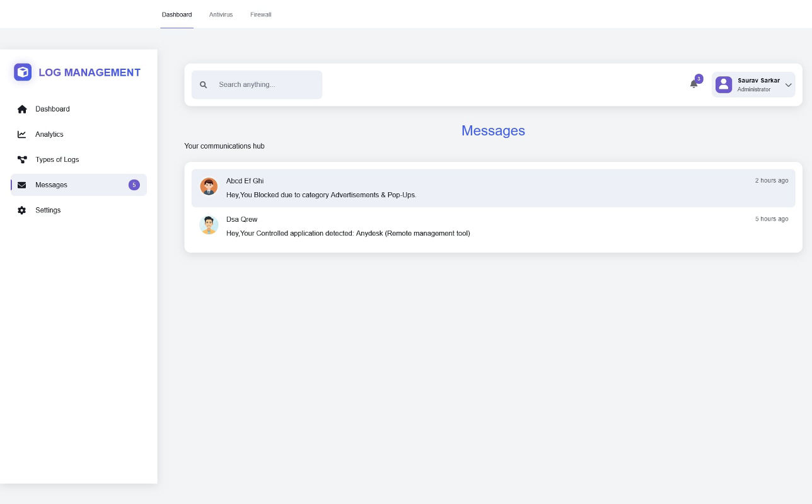Switch to the Antivirus tab
This screenshot has width=812, height=504.
(221, 14)
